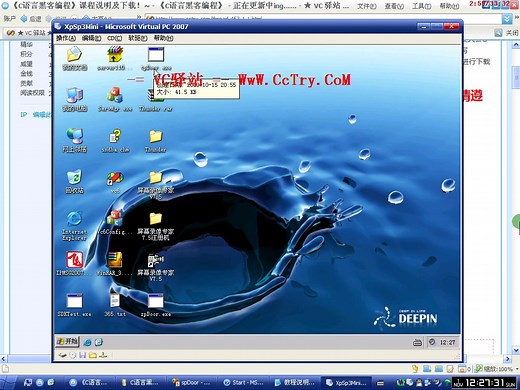Switch to Start - MS taskbar button

click(244, 383)
